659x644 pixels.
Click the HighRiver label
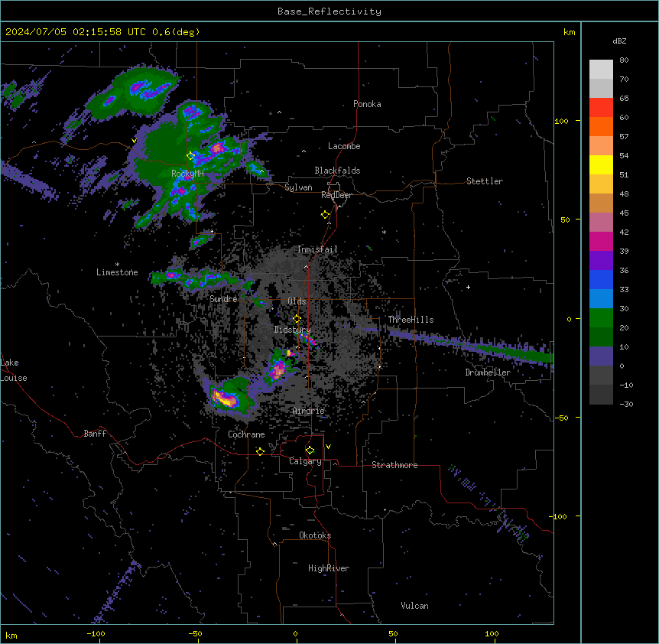329,568
